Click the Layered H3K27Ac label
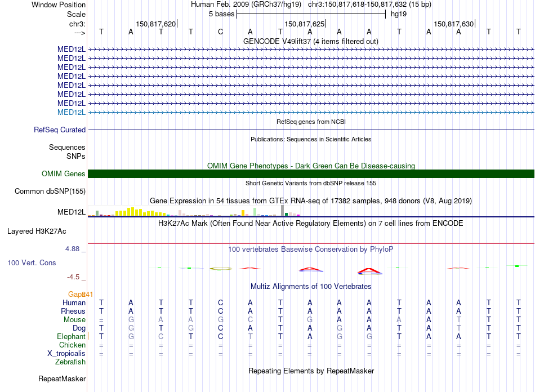Image resolution: width=535 pixels, height=392 pixels. (x=37, y=231)
